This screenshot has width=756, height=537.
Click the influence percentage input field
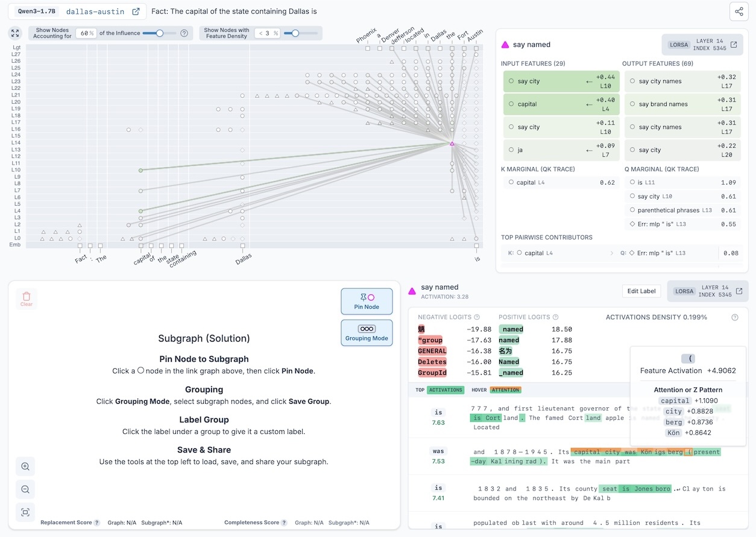click(85, 33)
